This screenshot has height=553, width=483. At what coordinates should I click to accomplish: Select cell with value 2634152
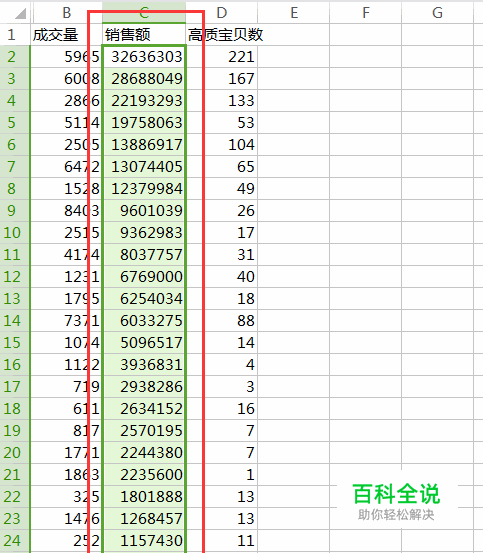[144, 408]
